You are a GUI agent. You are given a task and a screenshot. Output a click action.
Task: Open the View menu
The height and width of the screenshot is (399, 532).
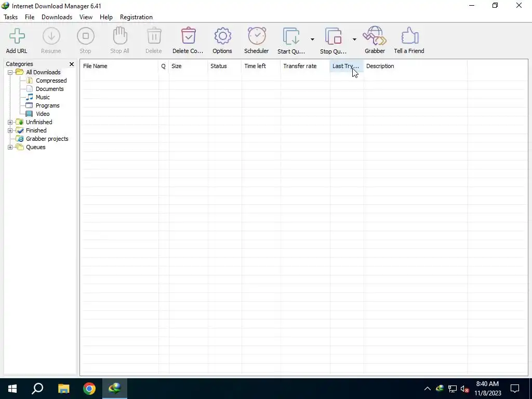pyautogui.click(x=86, y=17)
